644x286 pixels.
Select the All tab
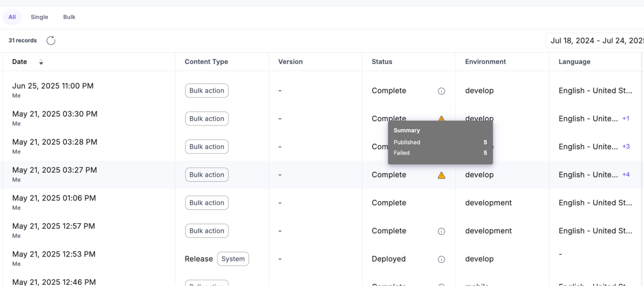(12, 17)
